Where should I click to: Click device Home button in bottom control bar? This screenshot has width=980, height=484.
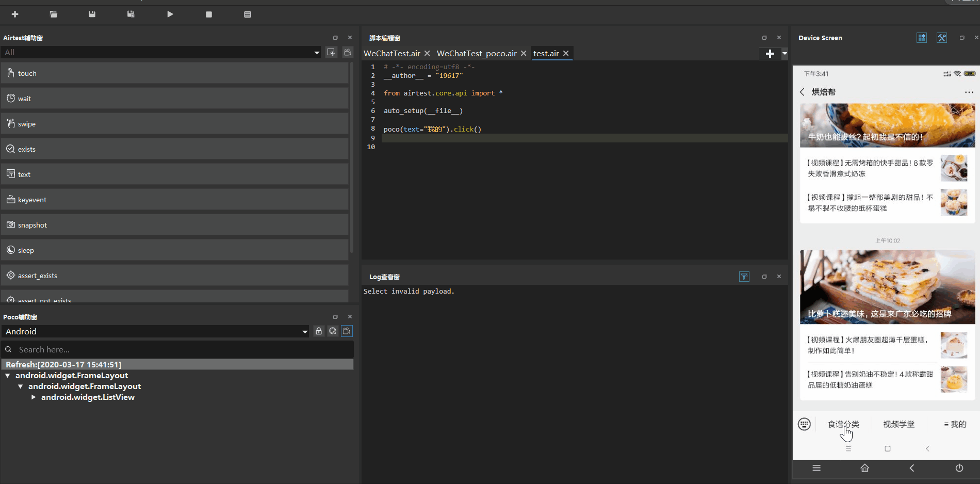(x=865, y=468)
